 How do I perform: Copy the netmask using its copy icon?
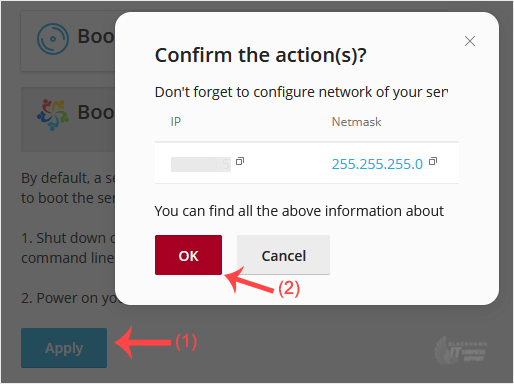(433, 161)
